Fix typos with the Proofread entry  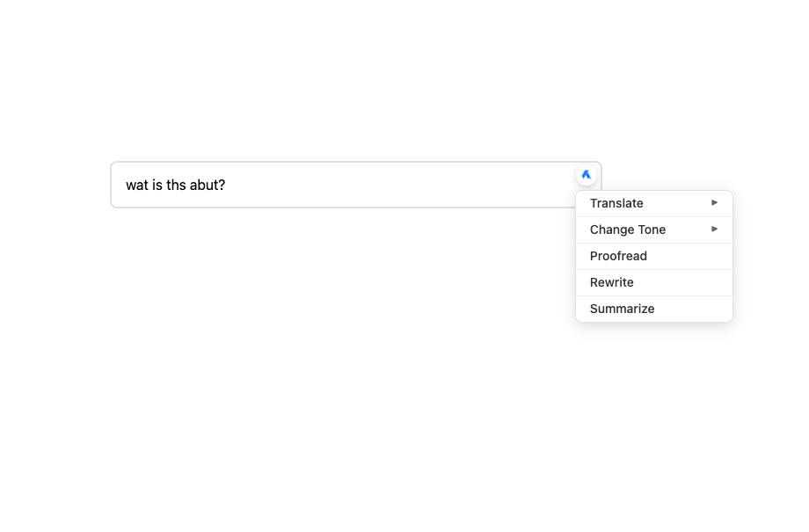pos(618,256)
